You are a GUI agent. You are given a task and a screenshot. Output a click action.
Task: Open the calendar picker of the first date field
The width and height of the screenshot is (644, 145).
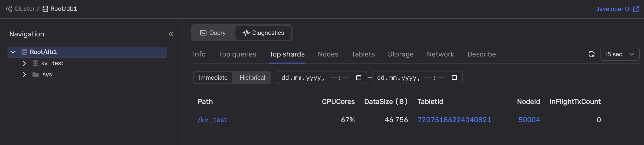(359, 78)
